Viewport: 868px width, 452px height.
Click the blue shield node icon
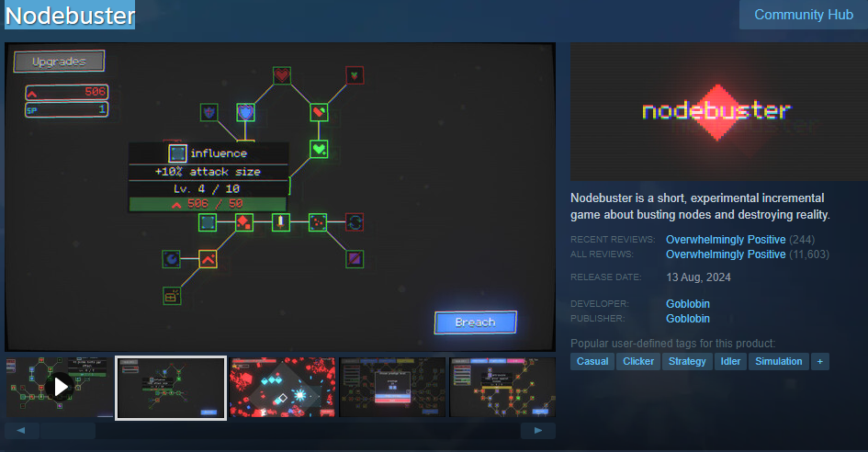click(x=245, y=112)
